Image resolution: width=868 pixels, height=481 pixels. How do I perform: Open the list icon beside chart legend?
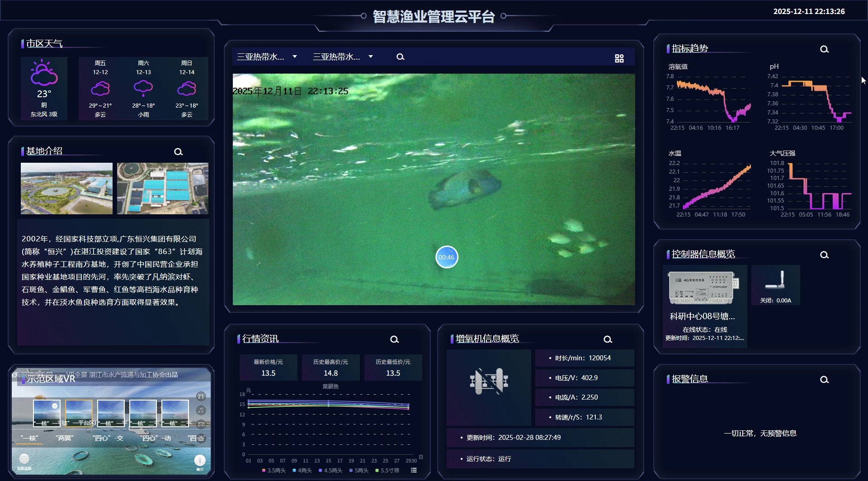click(x=414, y=471)
